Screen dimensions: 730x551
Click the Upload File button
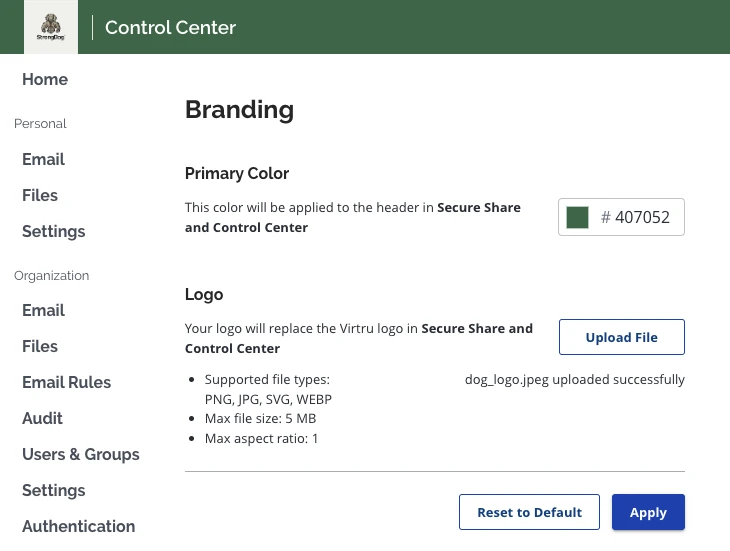tap(621, 338)
